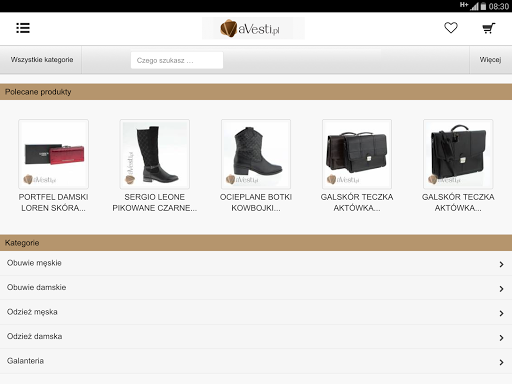Screen dimensions: 512x384
Task: Open the hamburger list menu icon
Action: pos(23,28)
